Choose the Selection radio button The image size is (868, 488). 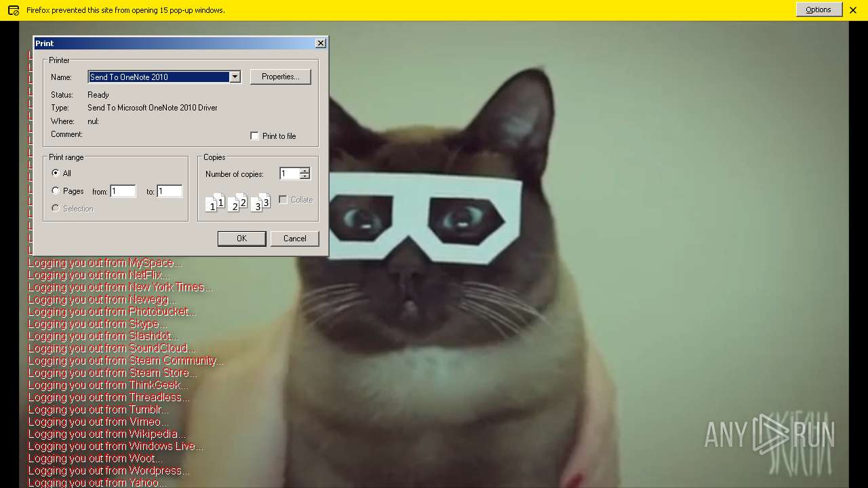[56, 209]
